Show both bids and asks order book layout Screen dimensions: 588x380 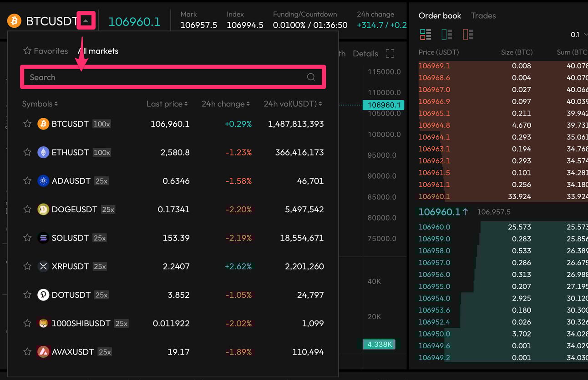click(x=426, y=35)
